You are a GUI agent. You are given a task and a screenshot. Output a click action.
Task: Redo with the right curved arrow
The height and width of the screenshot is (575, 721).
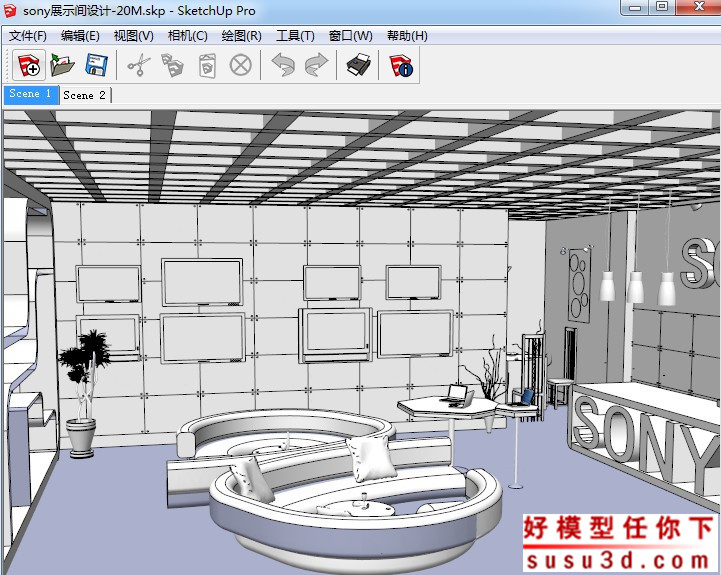[317, 65]
